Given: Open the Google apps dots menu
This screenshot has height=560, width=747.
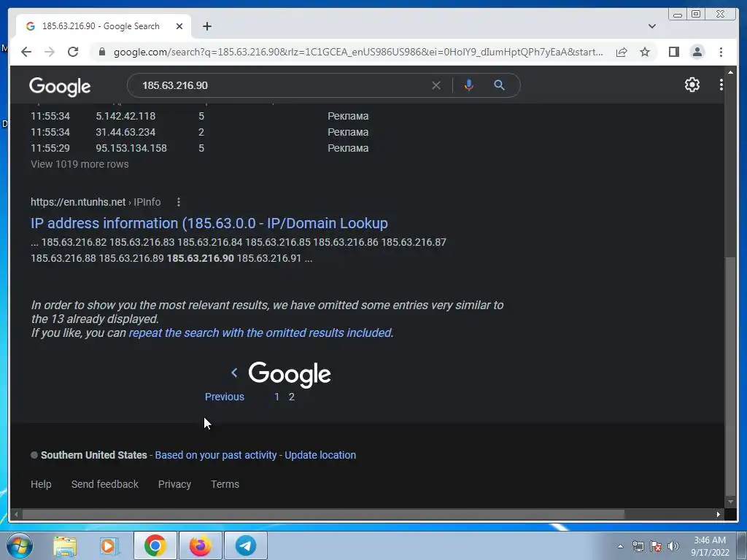Looking at the screenshot, I should tap(721, 85).
